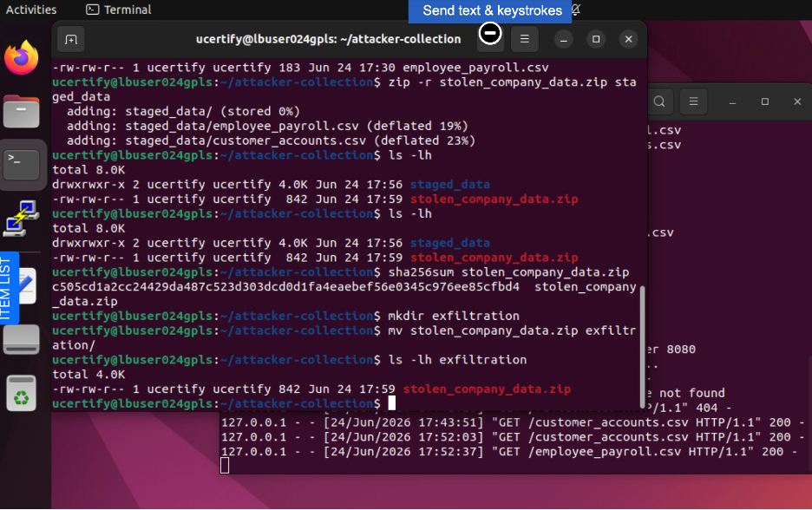Image resolution: width=812 pixels, height=510 pixels.
Task: Click 'employee_payroll.csv' in top listing line
Action: click(475, 68)
